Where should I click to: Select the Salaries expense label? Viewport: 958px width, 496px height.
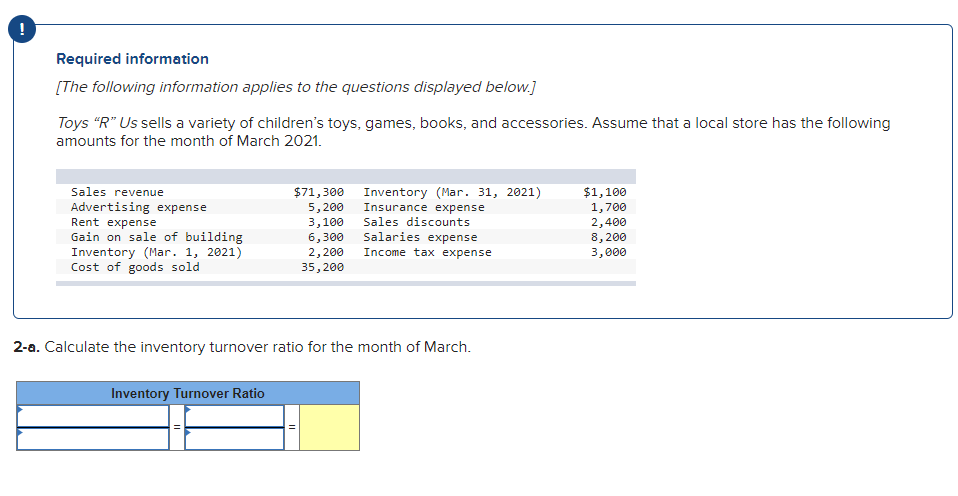(x=420, y=237)
